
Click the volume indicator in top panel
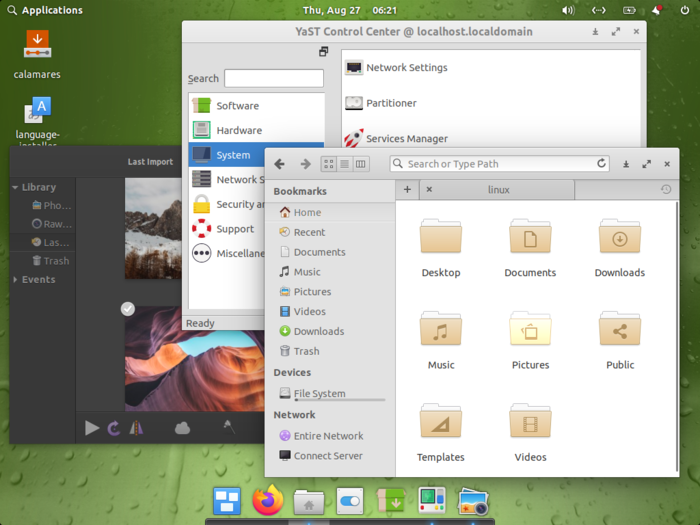(568, 10)
